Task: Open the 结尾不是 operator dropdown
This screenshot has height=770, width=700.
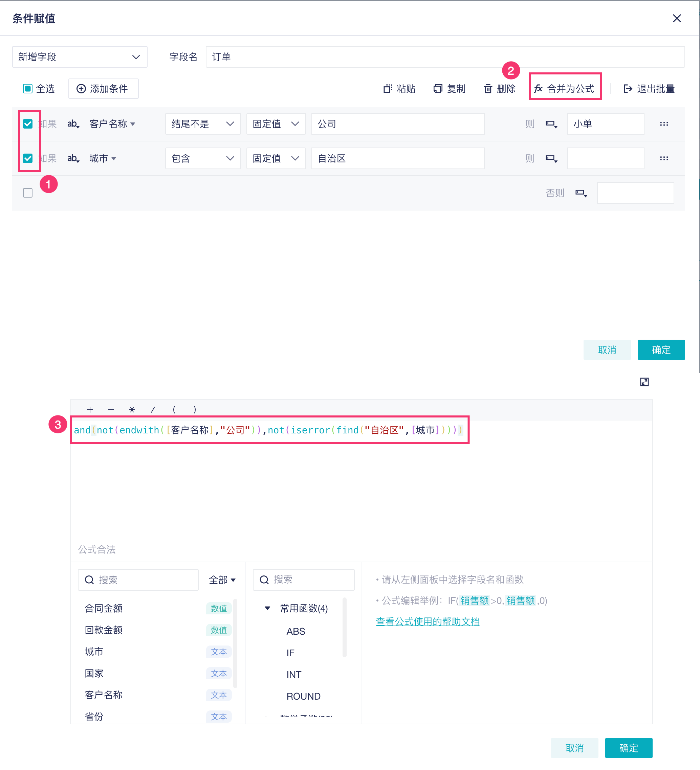Action: (x=202, y=124)
